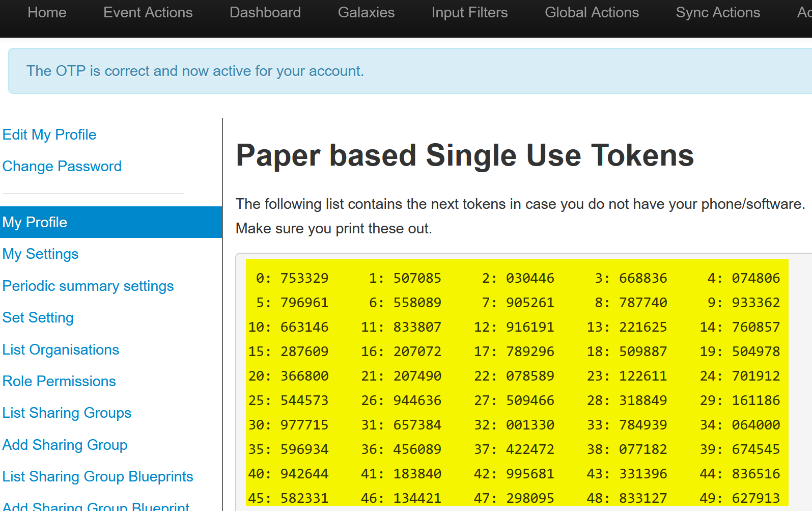Open My Settings in the sidebar

[40, 254]
